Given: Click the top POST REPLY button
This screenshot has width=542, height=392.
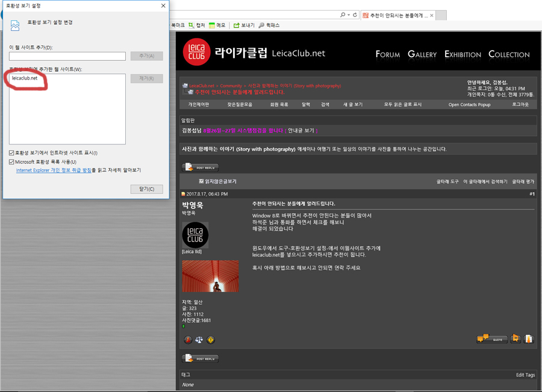Looking at the screenshot, I should [200, 167].
